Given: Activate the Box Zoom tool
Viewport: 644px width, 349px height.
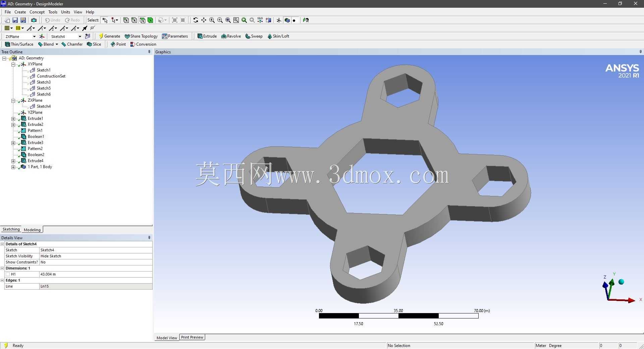Looking at the screenshot, I should coord(220,20).
